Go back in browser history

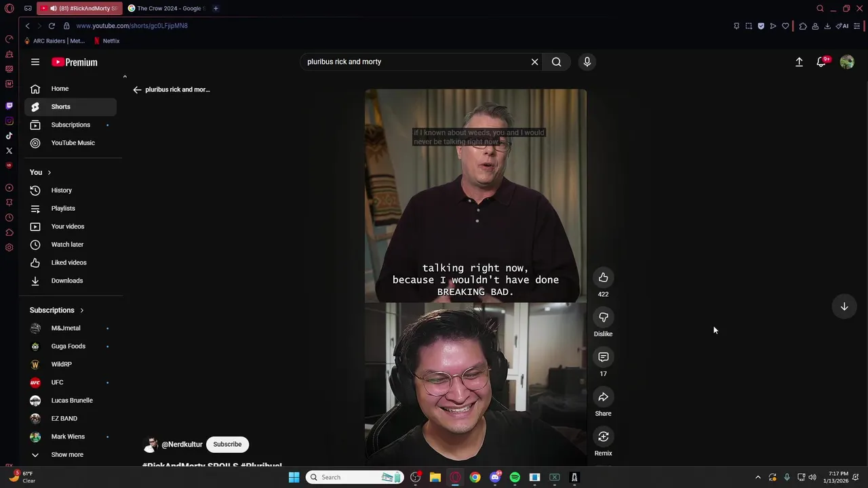click(27, 26)
